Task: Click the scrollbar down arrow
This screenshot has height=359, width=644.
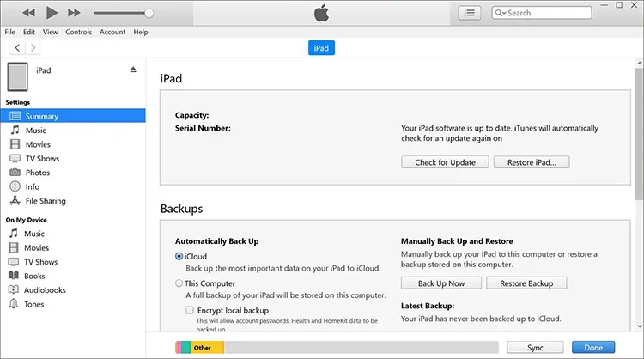Action: tap(640, 326)
